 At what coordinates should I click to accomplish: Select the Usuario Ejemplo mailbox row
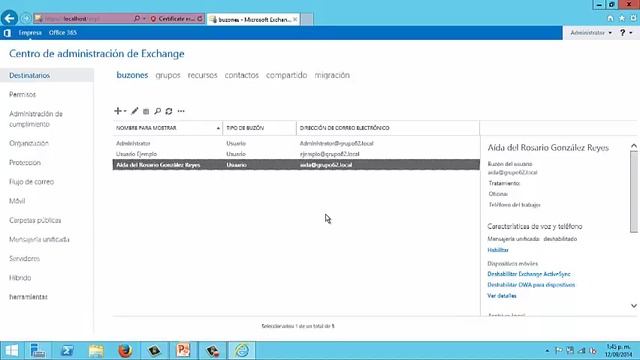coord(296,154)
